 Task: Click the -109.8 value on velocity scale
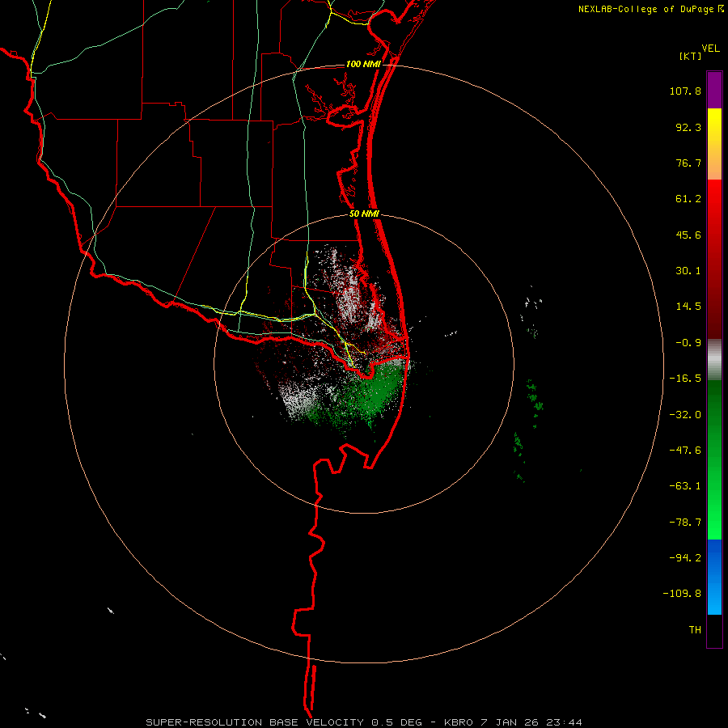(x=683, y=594)
